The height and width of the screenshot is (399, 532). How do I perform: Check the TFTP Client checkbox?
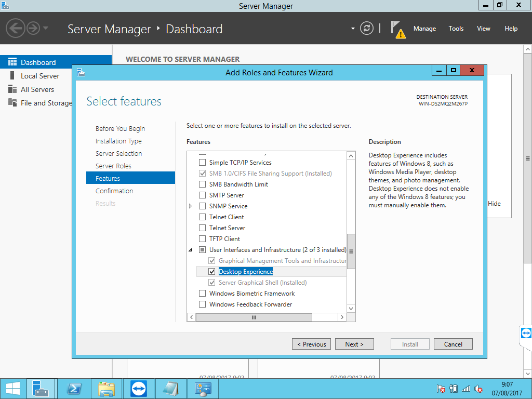click(202, 238)
